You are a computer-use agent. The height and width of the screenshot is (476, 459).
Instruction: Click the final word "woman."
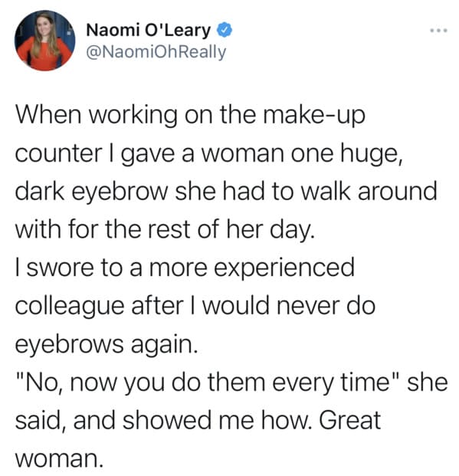60,459
